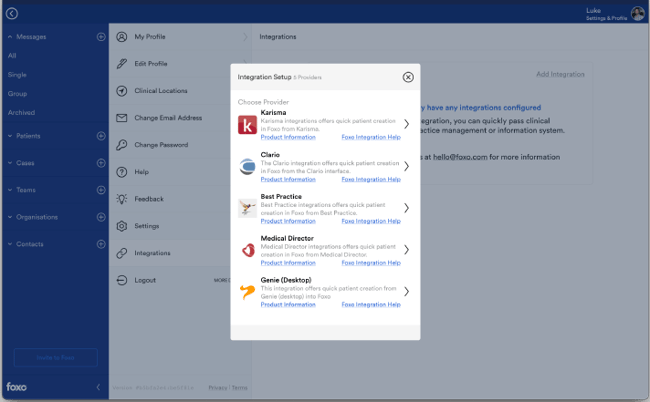The height and width of the screenshot is (402, 650).
Task: Click the Best Practice logo
Action: [x=247, y=208]
